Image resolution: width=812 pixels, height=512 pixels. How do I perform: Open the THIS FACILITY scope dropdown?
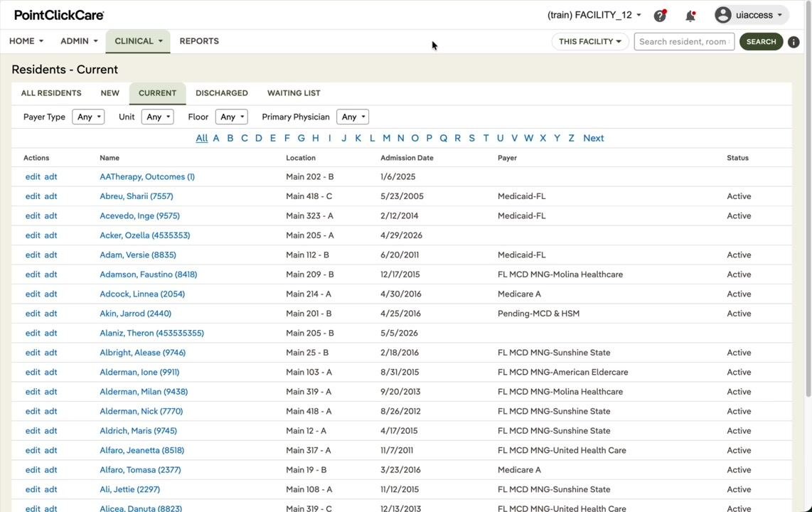point(590,41)
